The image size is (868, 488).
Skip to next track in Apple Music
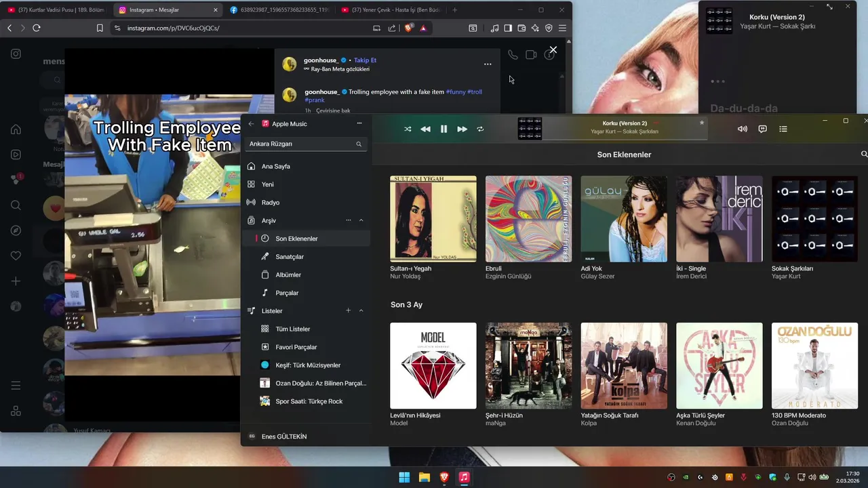tap(462, 129)
